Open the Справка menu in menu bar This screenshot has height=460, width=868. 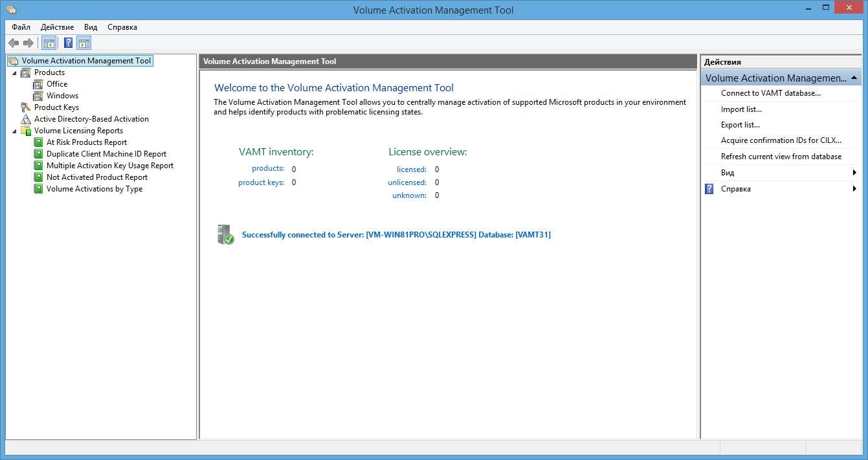click(x=122, y=27)
